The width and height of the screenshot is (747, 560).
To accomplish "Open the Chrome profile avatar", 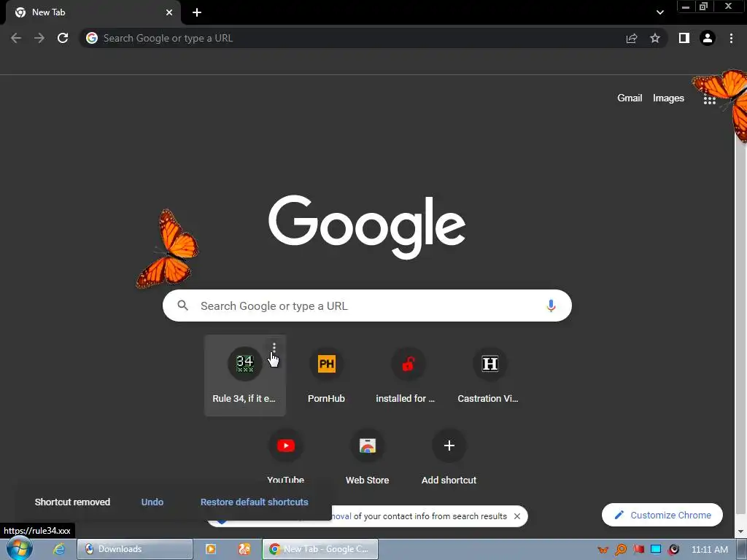I will pyautogui.click(x=708, y=38).
